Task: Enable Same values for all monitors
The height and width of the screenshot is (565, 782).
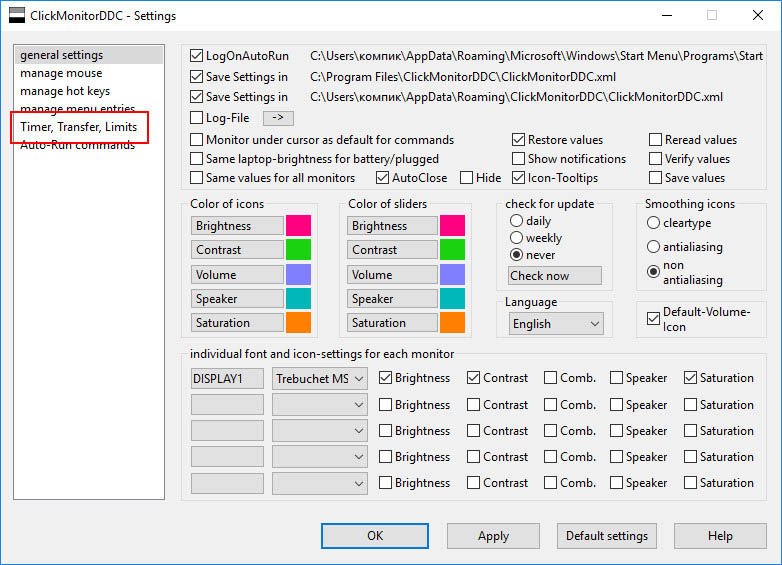Action: click(196, 178)
